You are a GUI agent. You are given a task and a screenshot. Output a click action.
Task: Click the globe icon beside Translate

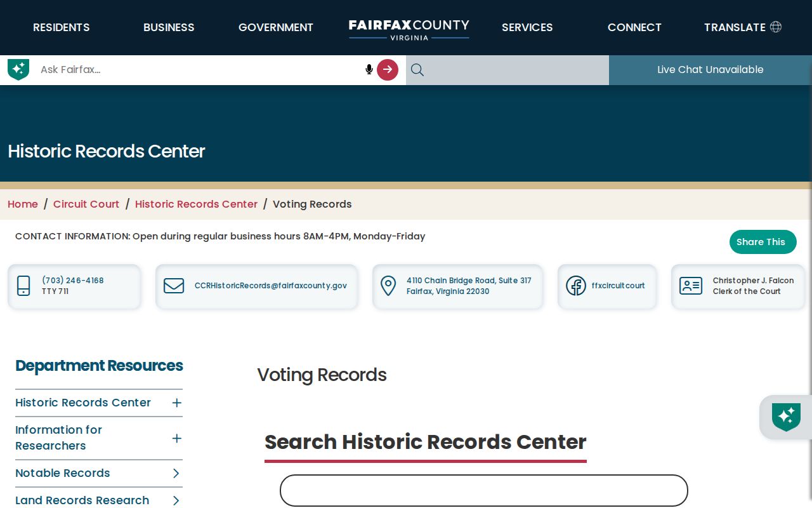pos(776,27)
